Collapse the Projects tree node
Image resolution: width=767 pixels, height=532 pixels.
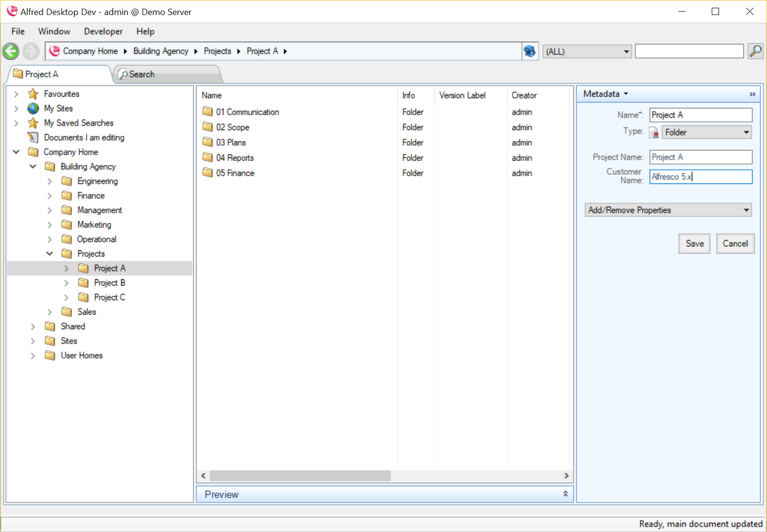[x=49, y=254]
